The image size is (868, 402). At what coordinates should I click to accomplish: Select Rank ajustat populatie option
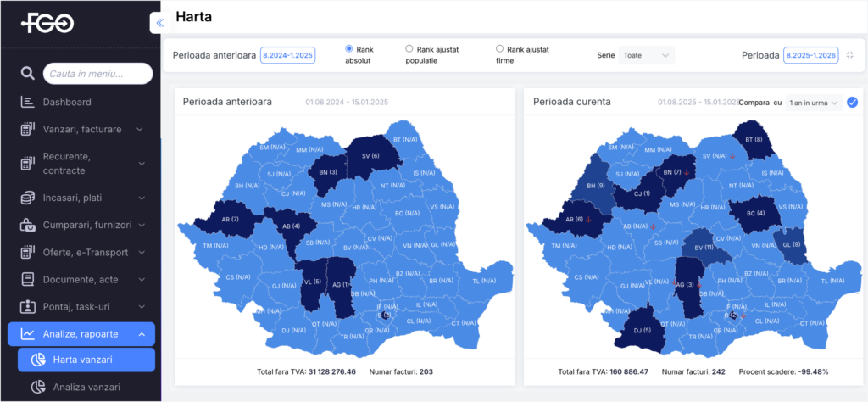pos(409,49)
